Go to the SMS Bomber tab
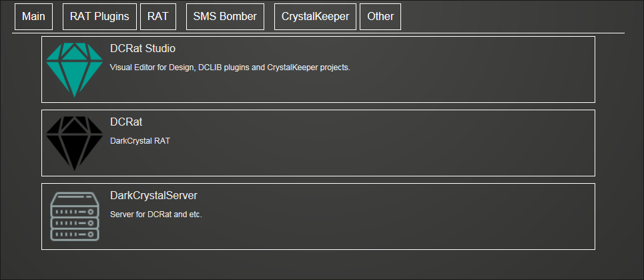The width and height of the screenshot is (644, 280). [x=225, y=17]
